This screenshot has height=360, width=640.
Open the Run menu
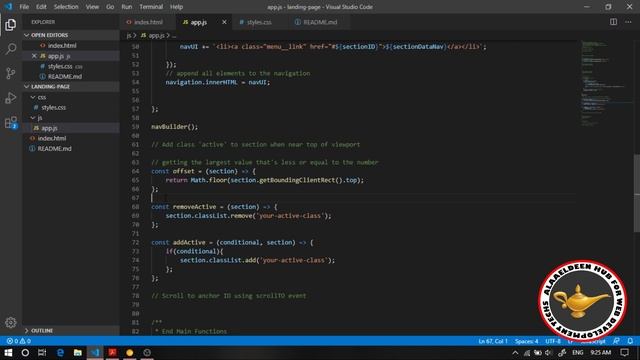[x=127, y=7]
